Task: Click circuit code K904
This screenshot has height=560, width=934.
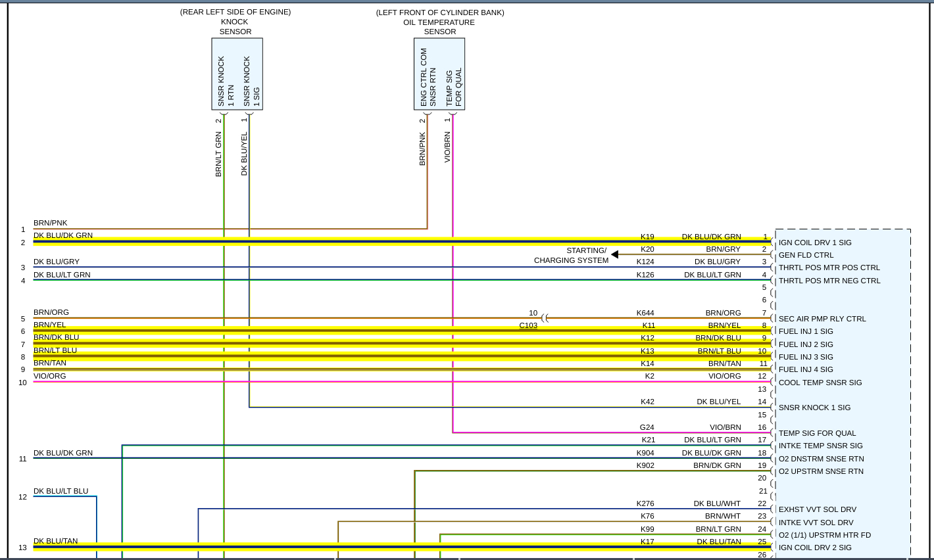Action: [x=645, y=453]
